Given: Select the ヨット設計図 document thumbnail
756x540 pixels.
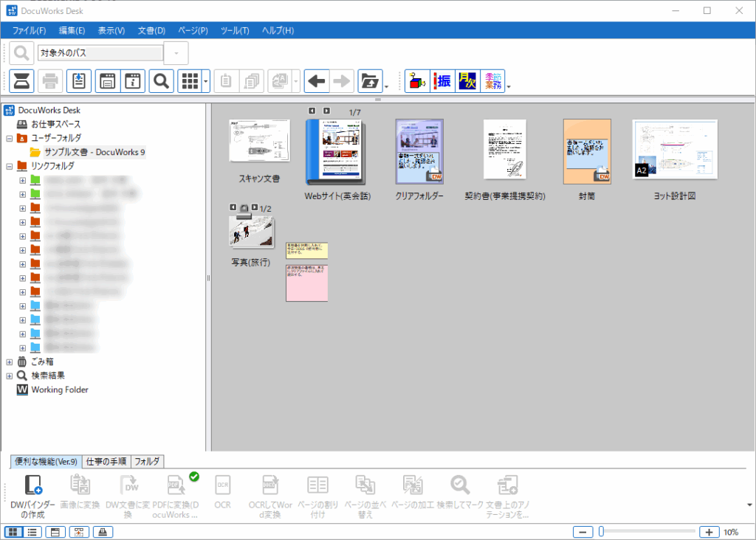Looking at the screenshot, I should [x=675, y=150].
